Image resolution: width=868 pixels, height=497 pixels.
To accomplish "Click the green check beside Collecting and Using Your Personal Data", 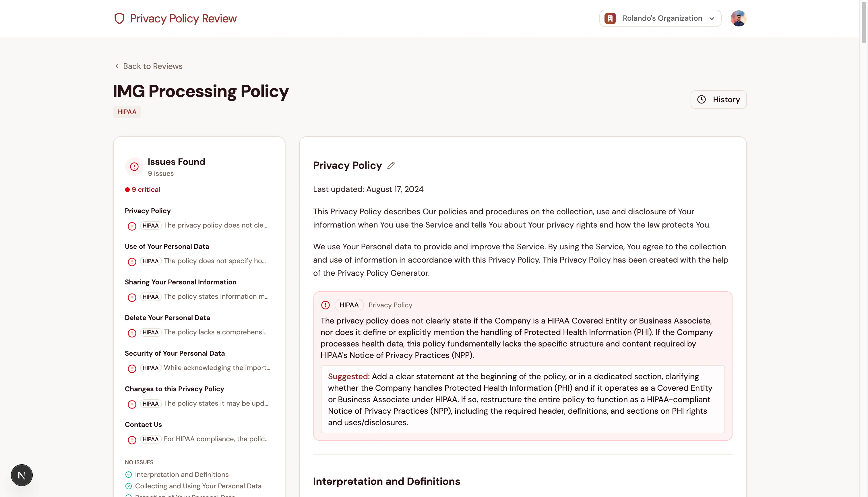I will tap(129, 486).
